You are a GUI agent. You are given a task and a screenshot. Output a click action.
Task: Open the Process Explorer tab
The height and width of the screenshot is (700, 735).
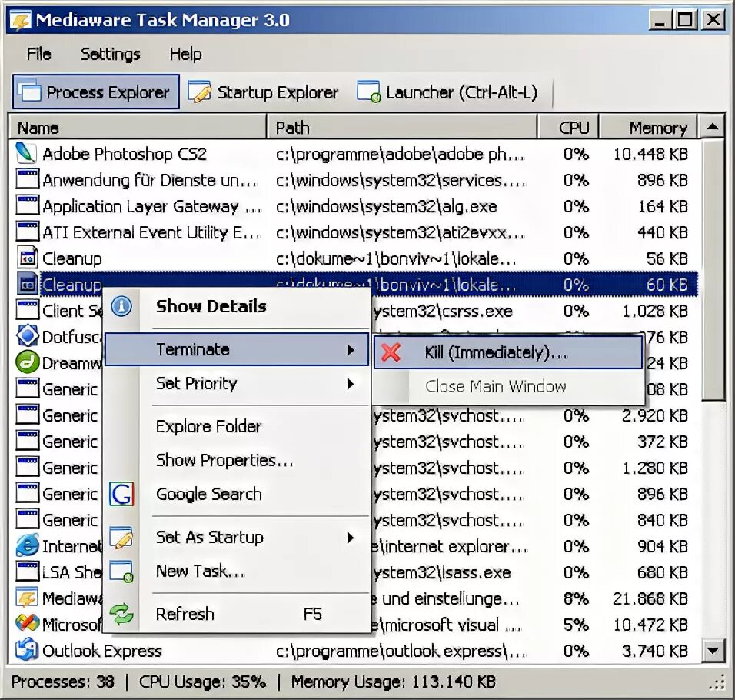[x=96, y=92]
